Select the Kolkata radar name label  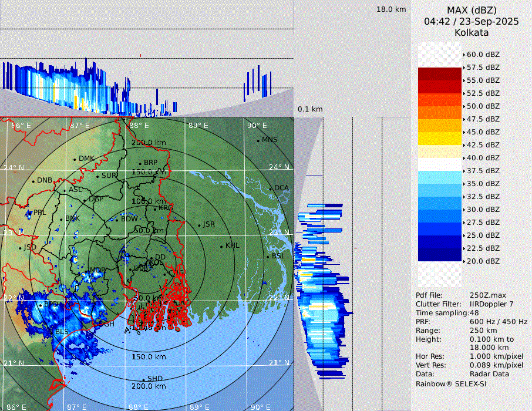tap(471, 32)
